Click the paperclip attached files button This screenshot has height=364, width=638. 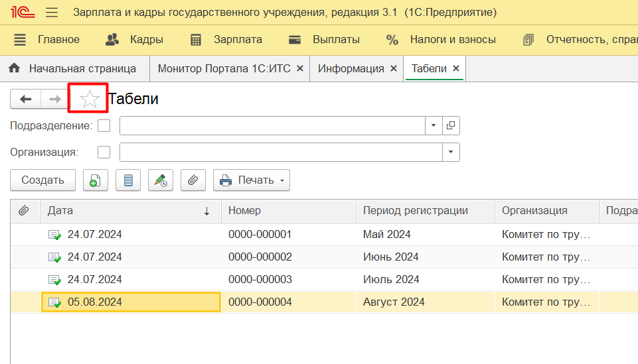pyautogui.click(x=193, y=180)
